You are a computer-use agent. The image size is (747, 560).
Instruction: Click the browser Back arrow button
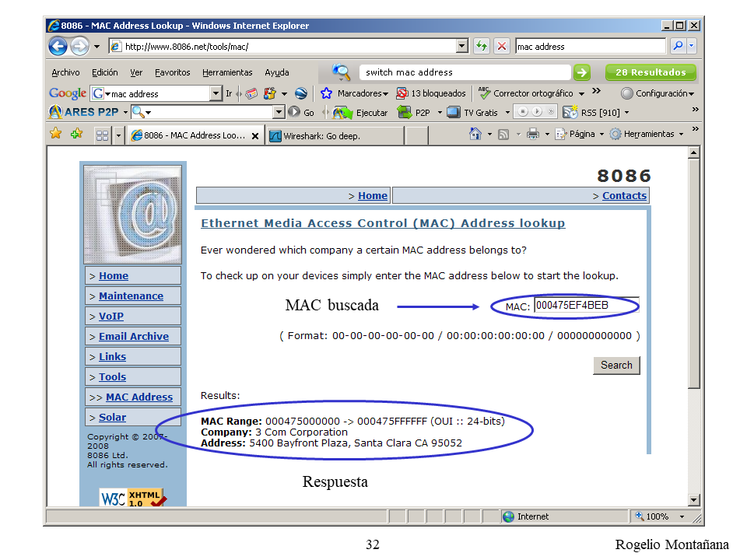58,47
